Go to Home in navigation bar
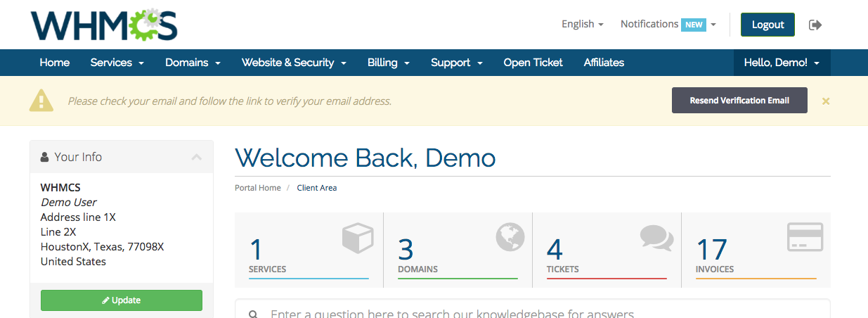The width and height of the screenshot is (868, 318). click(55, 63)
